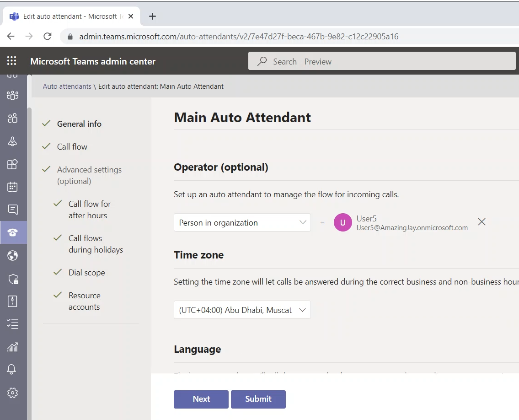Open Locations globe icon in sidebar
The height and width of the screenshot is (420, 519).
[12, 255]
